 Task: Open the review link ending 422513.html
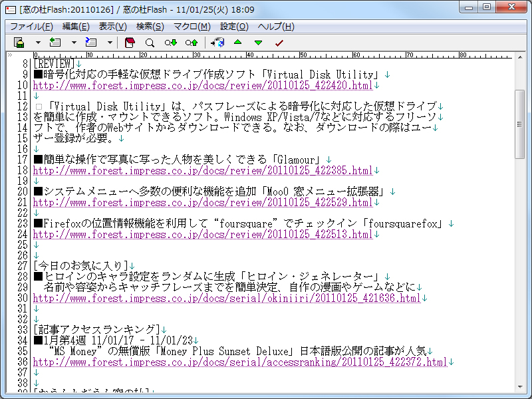(x=203, y=234)
